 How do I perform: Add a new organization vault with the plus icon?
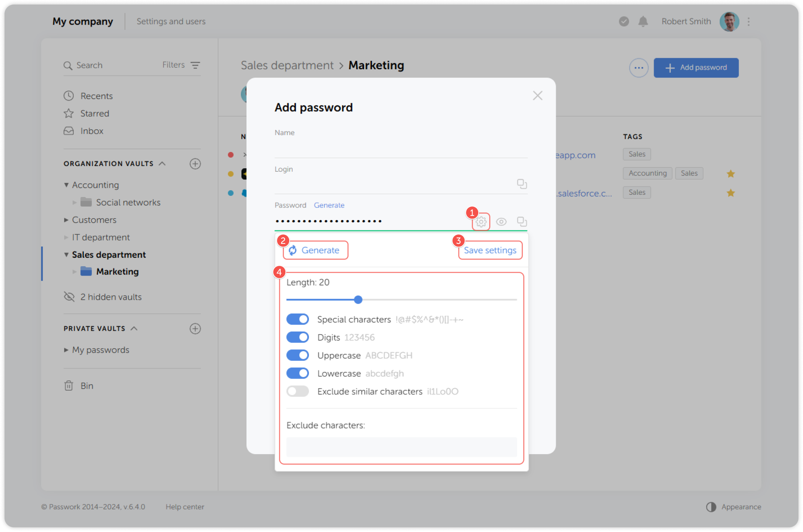(195, 164)
